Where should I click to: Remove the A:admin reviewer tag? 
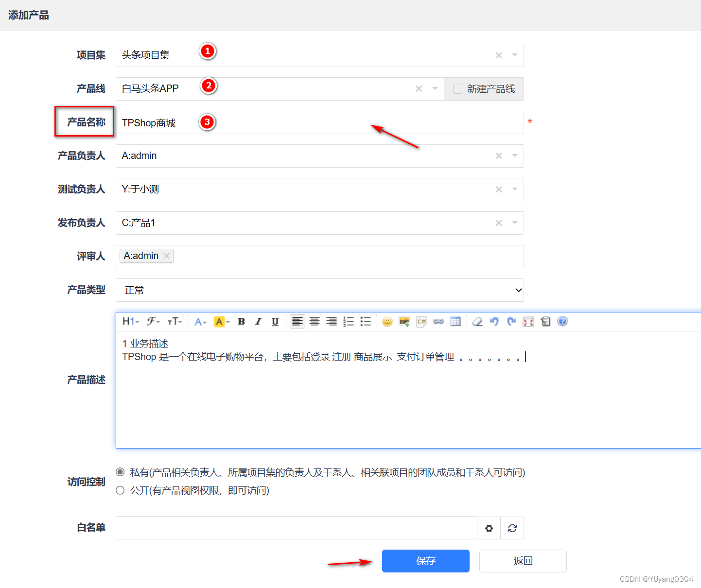[x=167, y=256]
